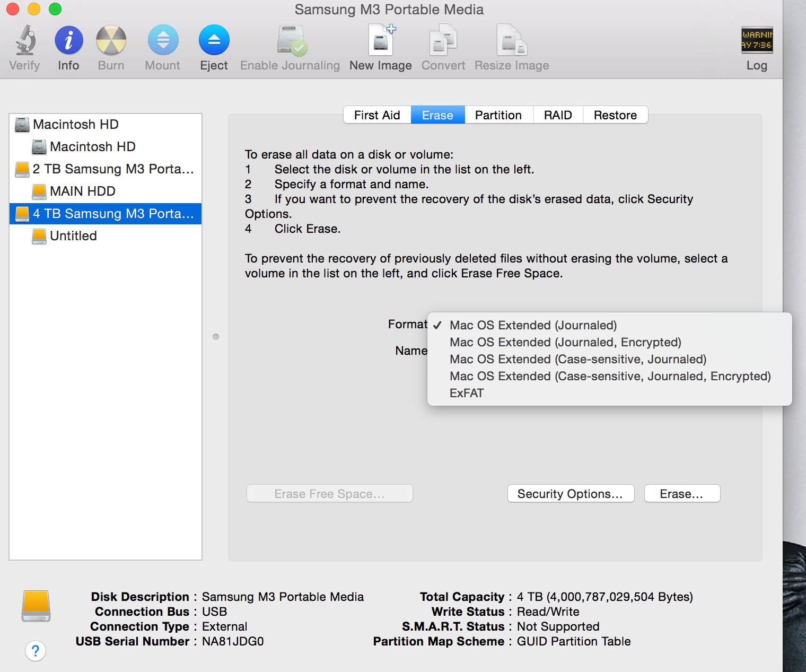Click orange drive icon beside Disk Description
Image resolution: width=806 pixels, height=672 pixels.
(36, 606)
